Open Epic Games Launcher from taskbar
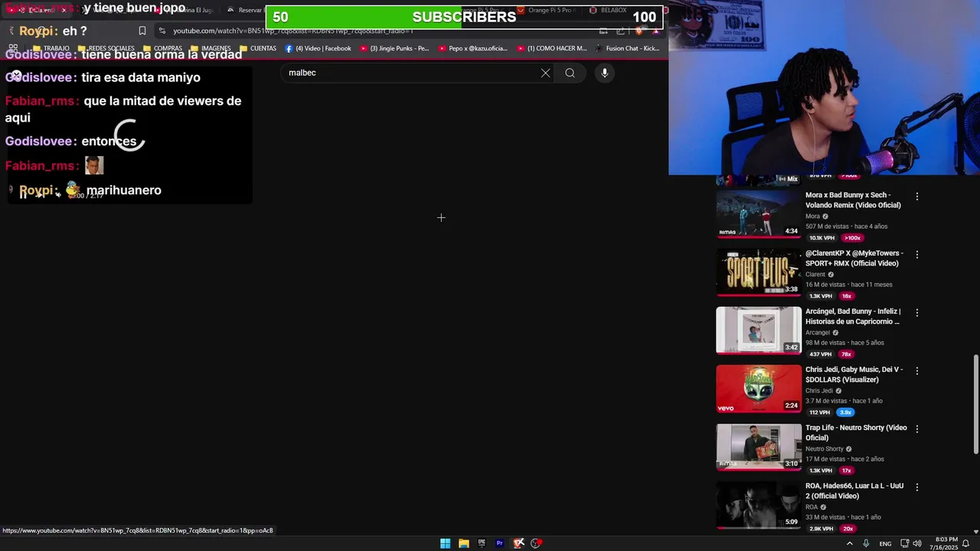Screen dimensions: 980x551 (x=482, y=543)
